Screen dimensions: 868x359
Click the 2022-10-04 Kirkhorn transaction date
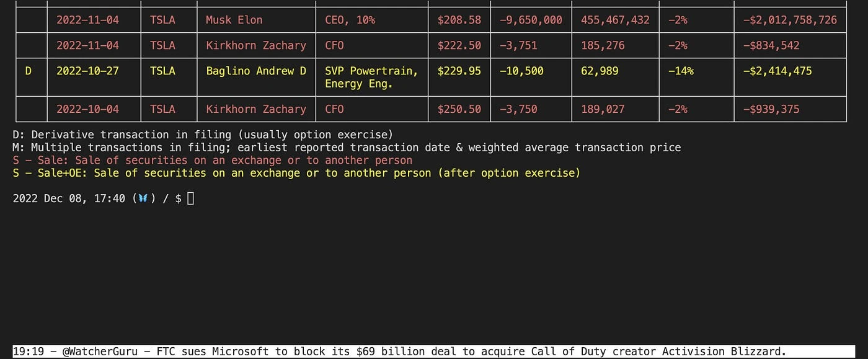[x=87, y=109]
